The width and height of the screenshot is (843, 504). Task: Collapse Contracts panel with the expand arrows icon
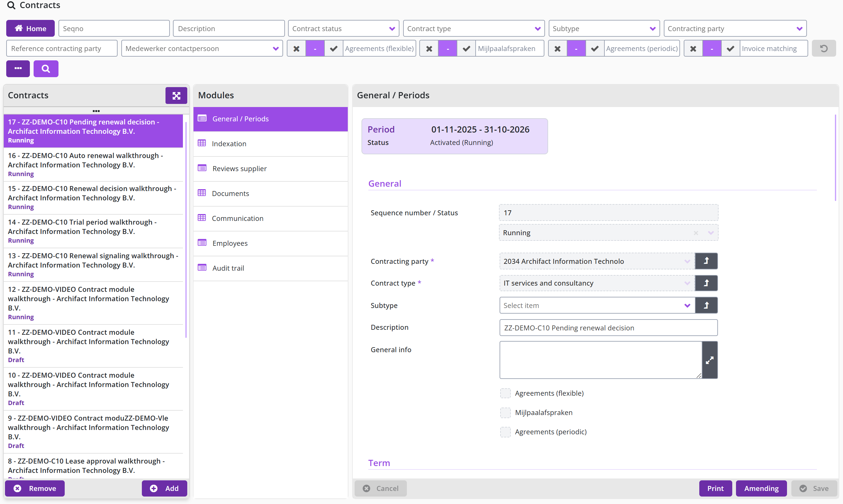pyautogui.click(x=176, y=96)
